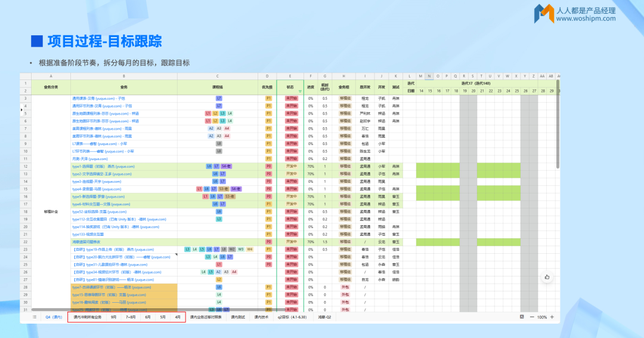Open the sheet list menu icon
This screenshot has width=644, height=338.
click(35, 317)
